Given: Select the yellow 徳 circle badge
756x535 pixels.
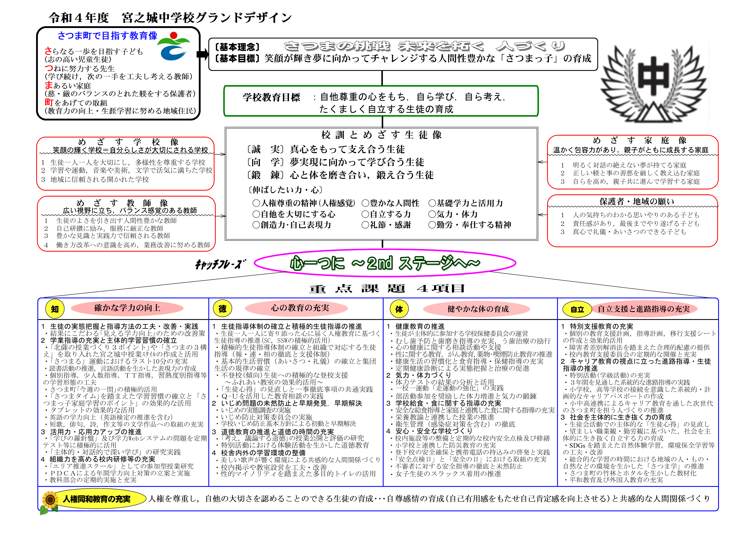Looking at the screenshot, I should 223,308.
